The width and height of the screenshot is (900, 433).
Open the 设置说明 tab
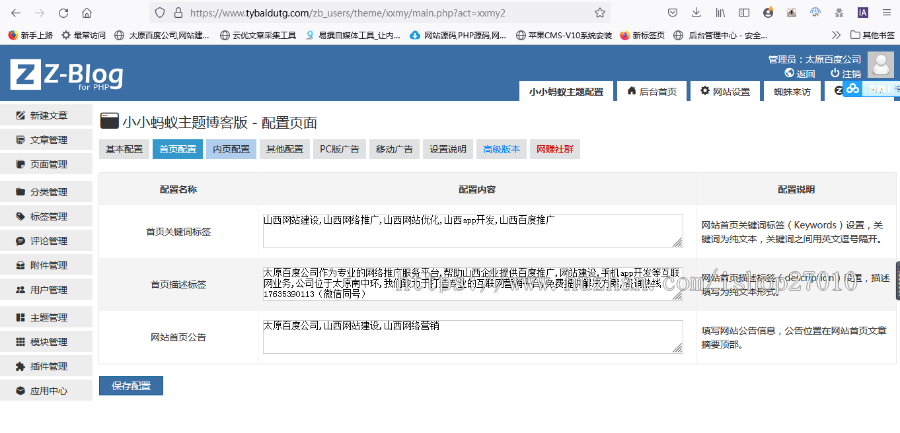[448, 149]
